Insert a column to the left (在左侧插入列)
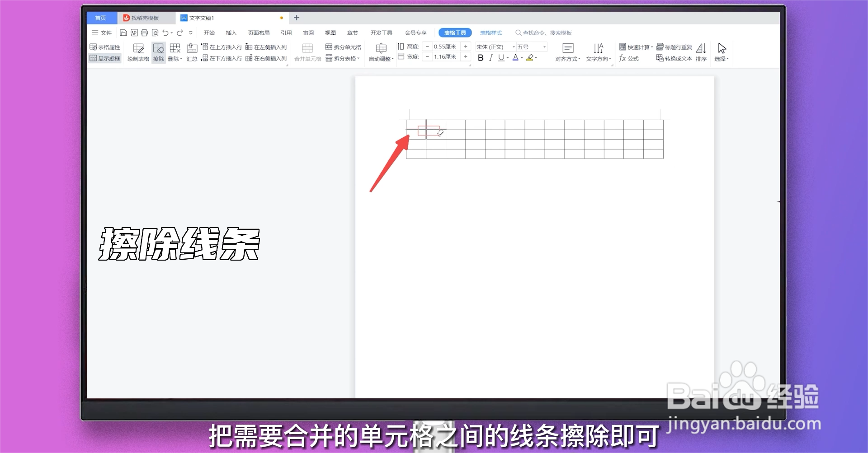 [266, 47]
